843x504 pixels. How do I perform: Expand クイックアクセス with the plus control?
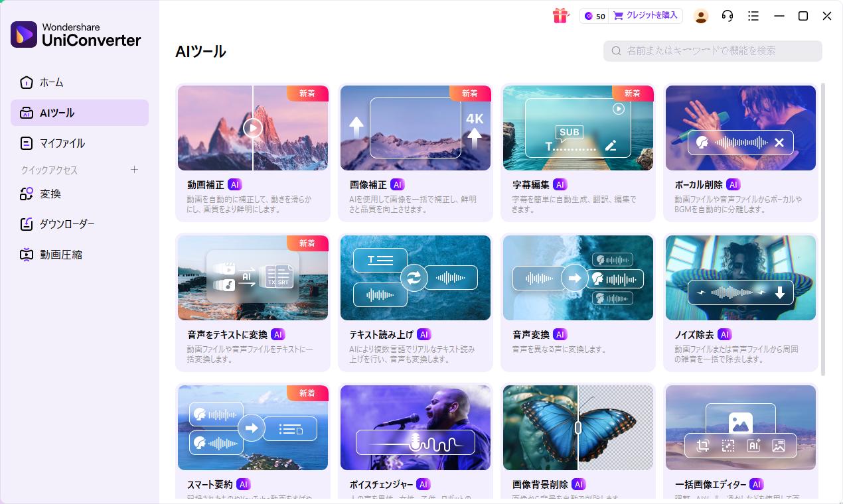[134, 170]
